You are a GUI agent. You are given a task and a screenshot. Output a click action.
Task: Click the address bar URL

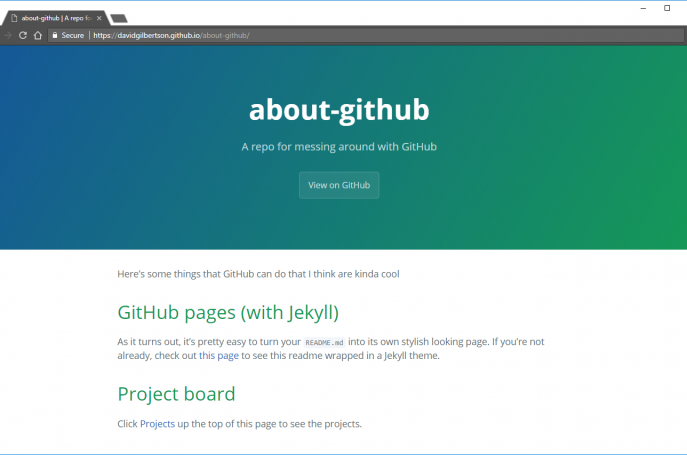click(171, 36)
